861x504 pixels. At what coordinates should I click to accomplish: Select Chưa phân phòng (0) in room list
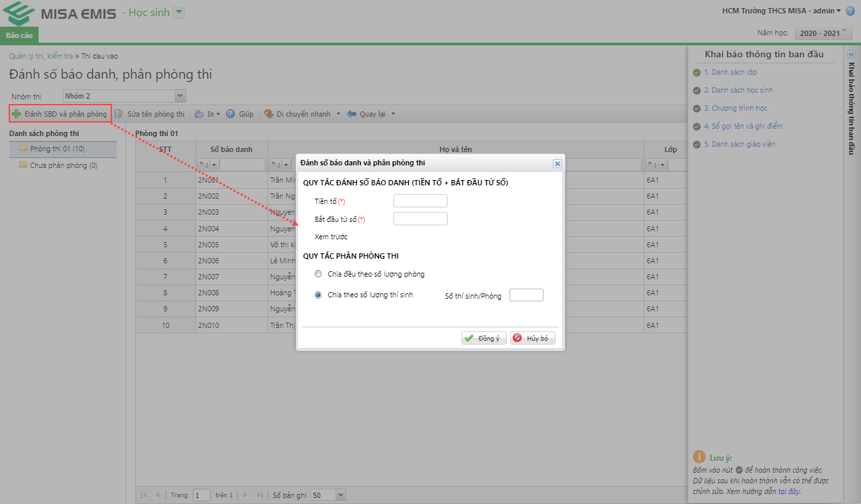coord(63,165)
